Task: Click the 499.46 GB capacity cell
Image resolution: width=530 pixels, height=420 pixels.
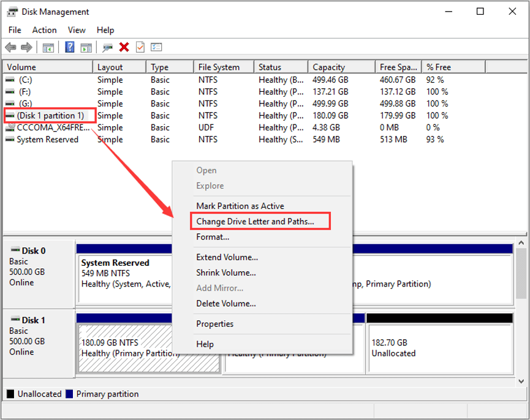Action: (330, 80)
